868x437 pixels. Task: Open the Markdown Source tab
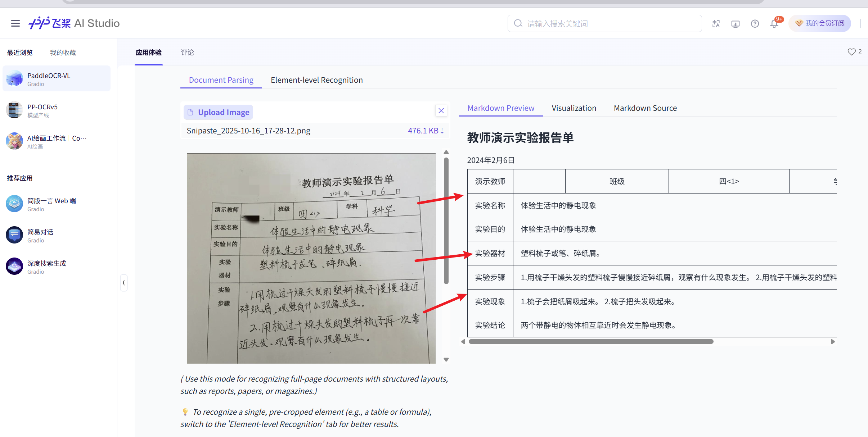(x=645, y=108)
